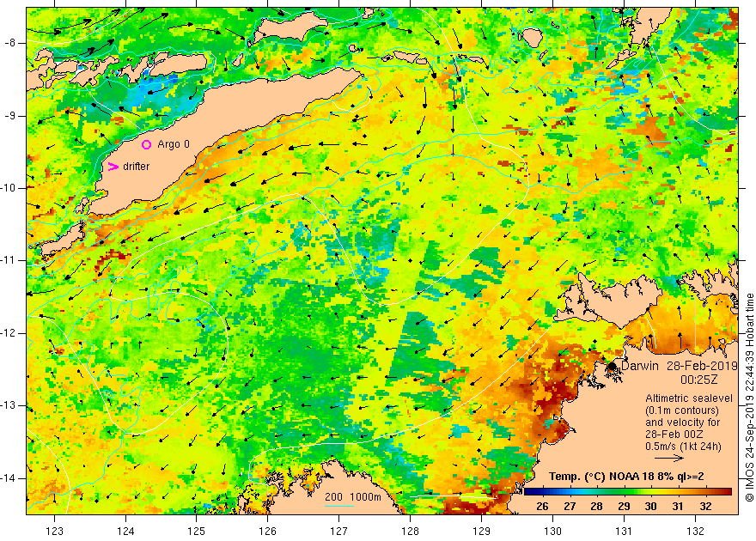Click the '131' longitude axis label

624,531
